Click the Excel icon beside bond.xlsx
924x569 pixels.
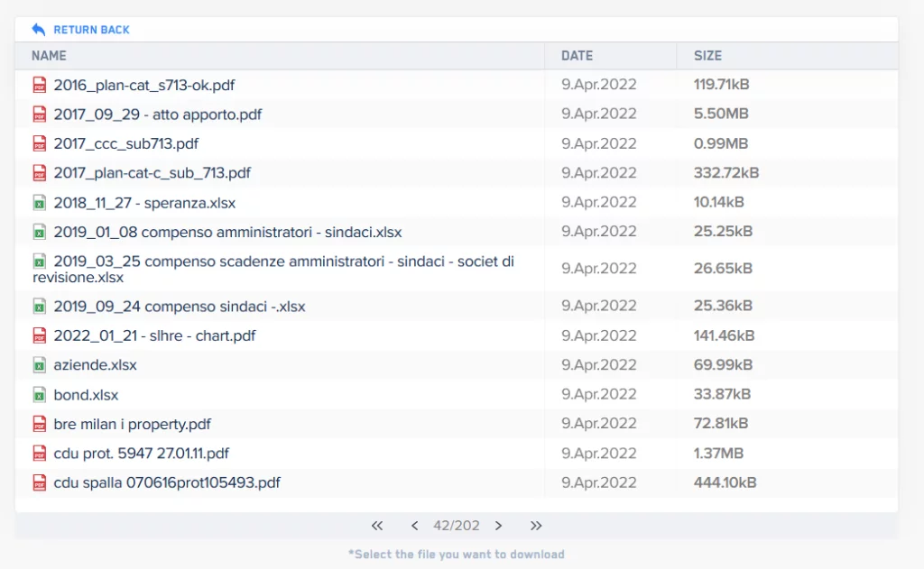pyautogui.click(x=39, y=395)
